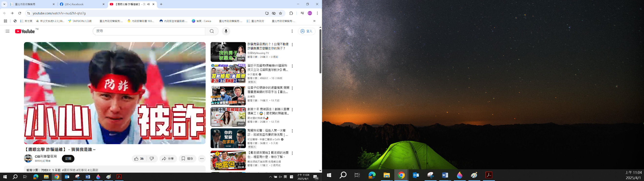Open the 首頁 - Canva bookmark
This screenshot has height=181, width=644.
click(202, 21)
